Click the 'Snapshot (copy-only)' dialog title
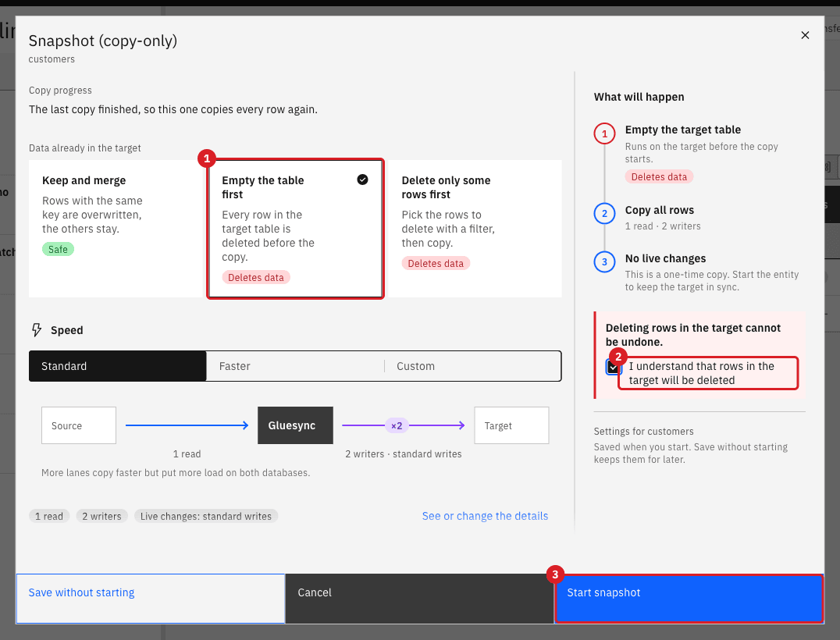Image resolution: width=840 pixels, height=640 pixels. tap(103, 41)
